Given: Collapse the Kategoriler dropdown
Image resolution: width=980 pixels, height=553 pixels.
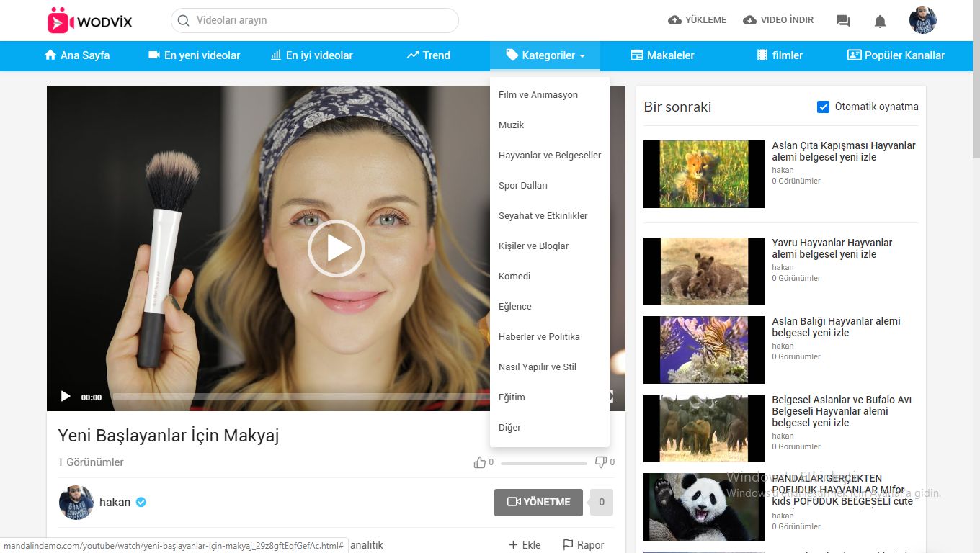Looking at the screenshot, I should [x=545, y=55].
